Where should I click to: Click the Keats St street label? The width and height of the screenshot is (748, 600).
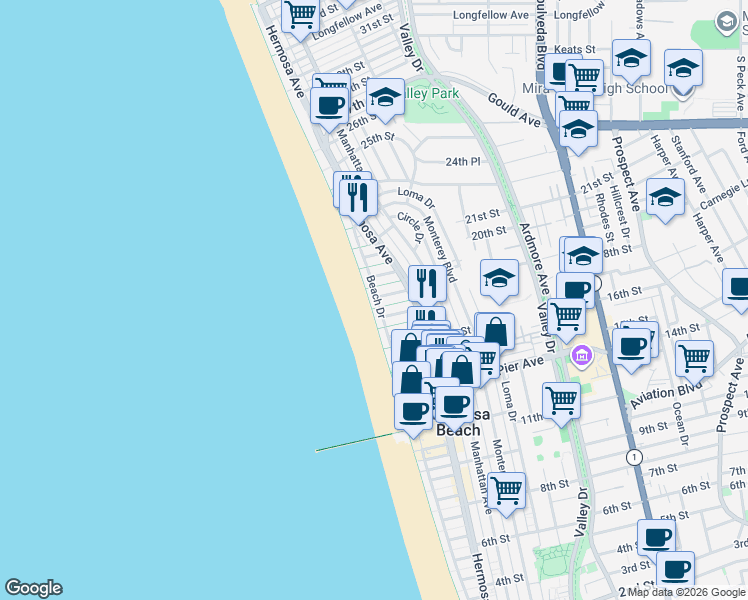tap(575, 49)
